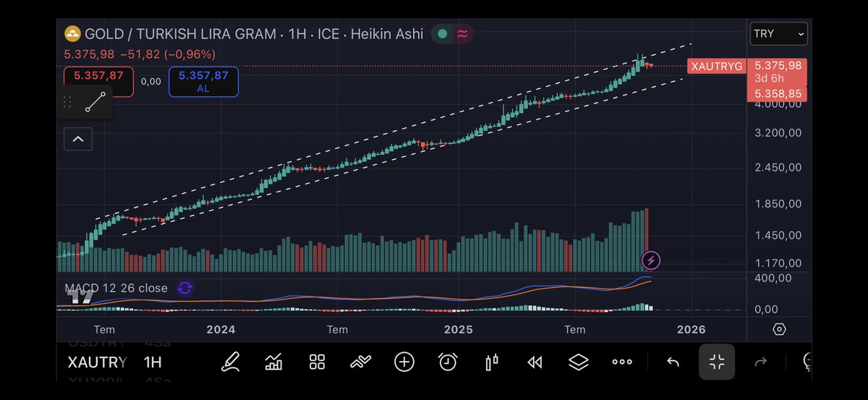Click the 2025 time axis label
868x400 pixels.
pos(458,329)
